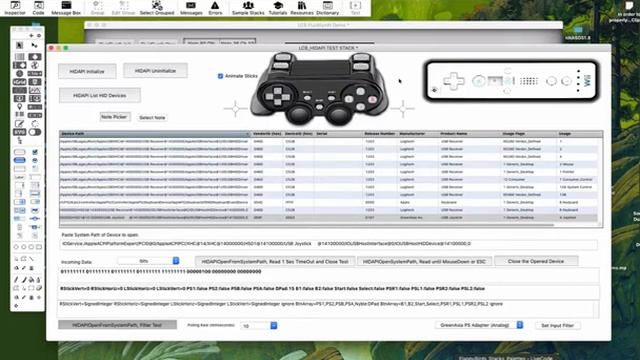The height and width of the screenshot is (360, 640).
Task: Open Tutorials graduation cap icon
Action: coord(278,8)
